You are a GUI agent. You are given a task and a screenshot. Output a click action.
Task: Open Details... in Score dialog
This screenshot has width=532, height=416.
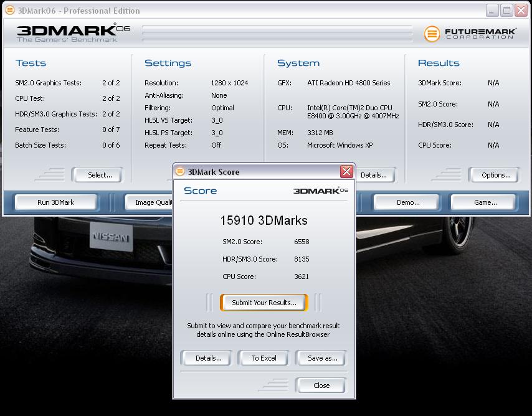[207, 358]
